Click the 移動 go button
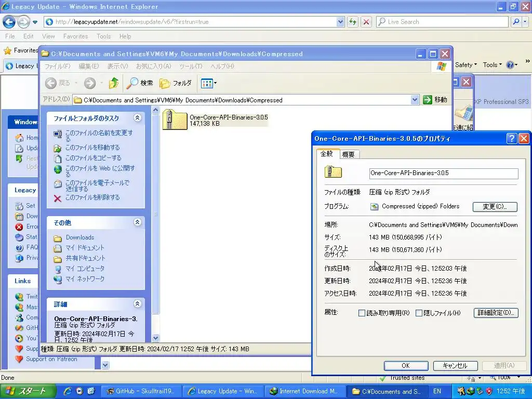Viewport: 532px width, 399px height. point(435,100)
